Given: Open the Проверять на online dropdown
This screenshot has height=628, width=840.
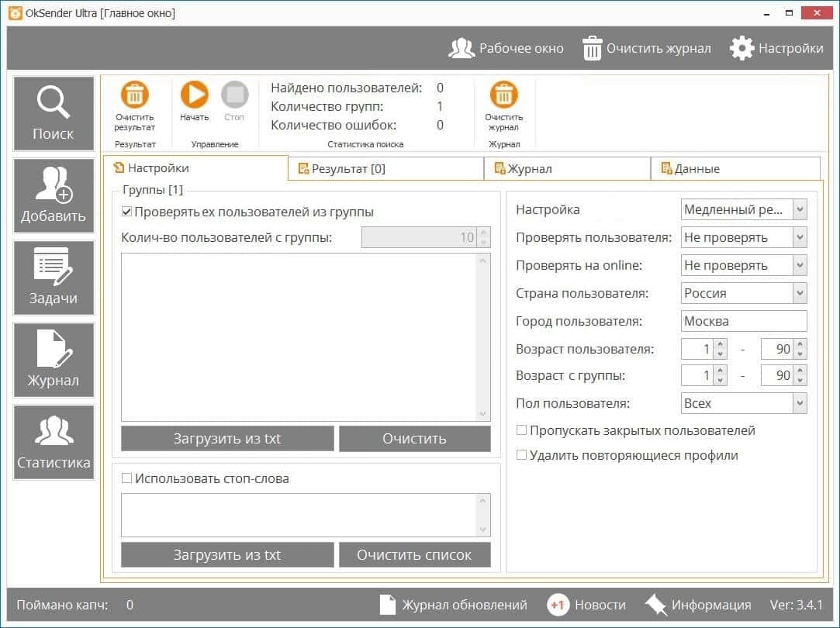Looking at the screenshot, I should click(744, 265).
